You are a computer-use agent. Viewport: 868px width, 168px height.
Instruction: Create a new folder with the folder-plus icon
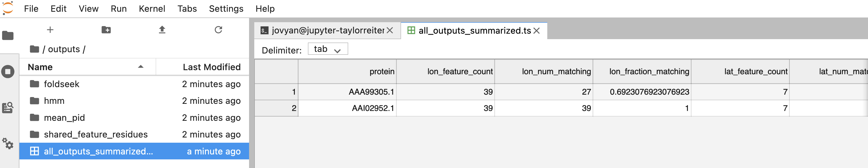[106, 30]
